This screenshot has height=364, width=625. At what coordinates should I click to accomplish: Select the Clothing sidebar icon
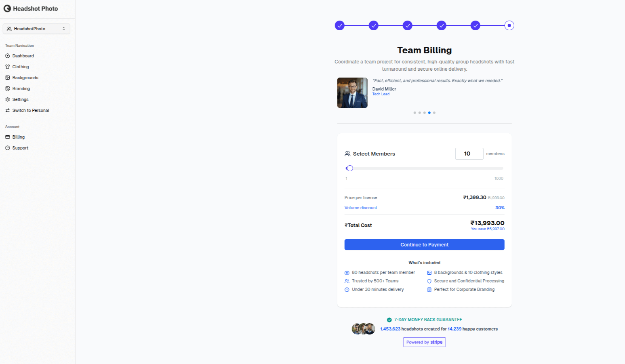(x=8, y=67)
